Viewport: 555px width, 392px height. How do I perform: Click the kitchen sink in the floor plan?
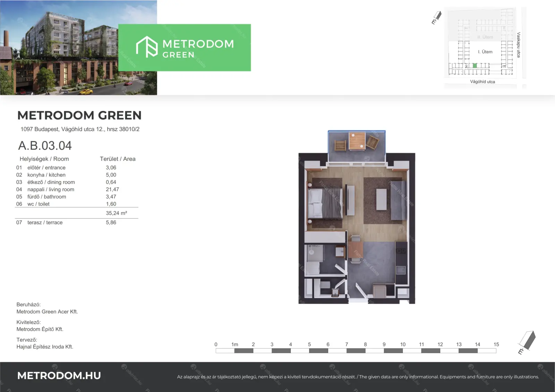(401, 270)
